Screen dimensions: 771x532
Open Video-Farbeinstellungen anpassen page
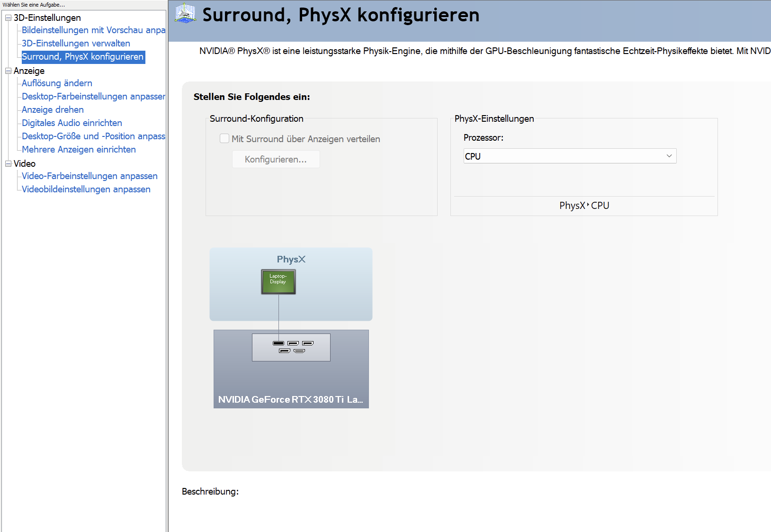click(x=90, y=176)
